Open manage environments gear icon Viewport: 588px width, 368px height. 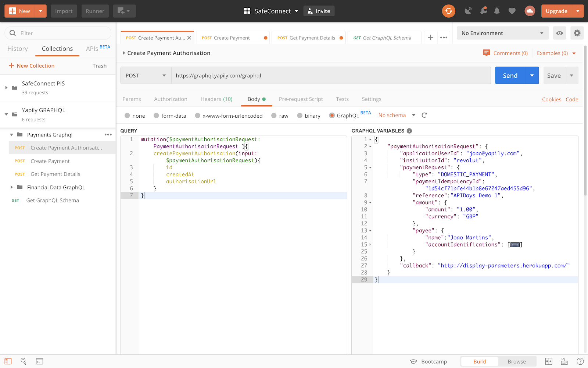pyautogui.click(x=577, y=33)
